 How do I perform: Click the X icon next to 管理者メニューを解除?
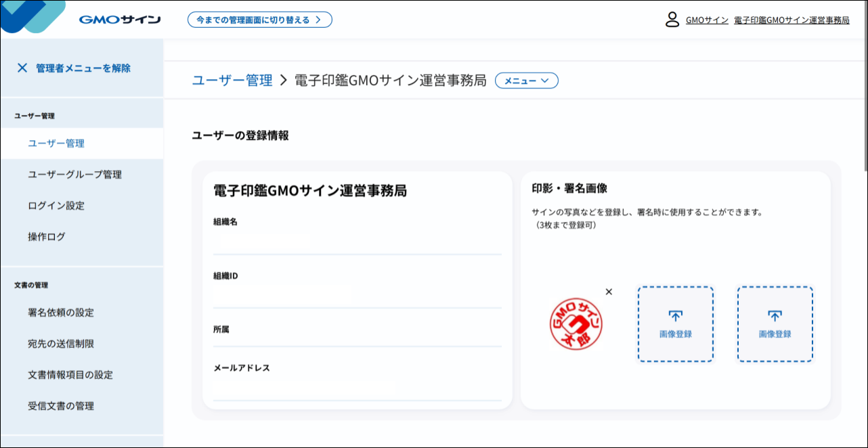point(21,68)
